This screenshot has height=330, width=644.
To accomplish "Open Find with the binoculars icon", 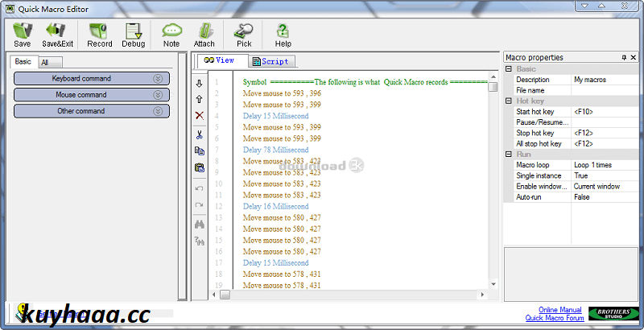I will (199, 225).
